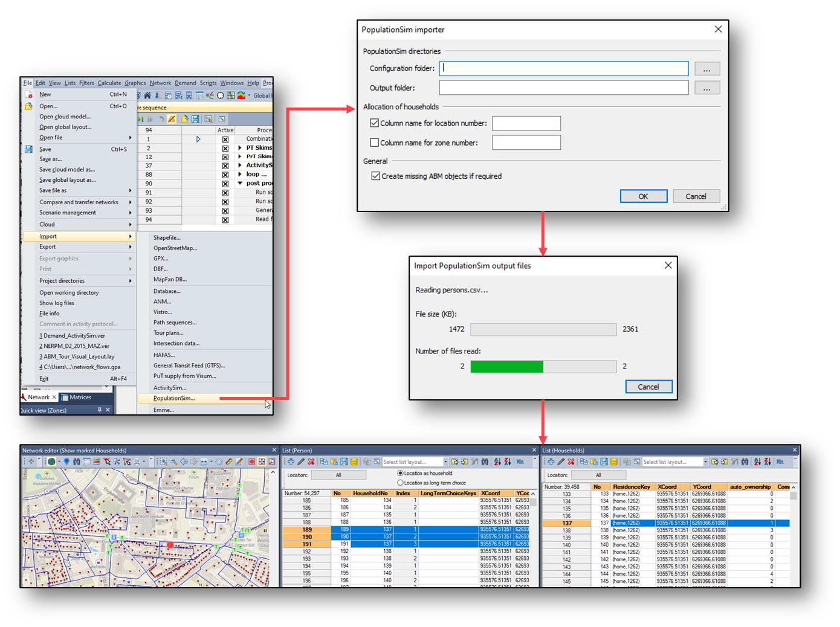Open Select list layout dropdown in List (Households)
Image resolution: width=840 pixels, height=627 pixels.
click(x=705, y=461)
